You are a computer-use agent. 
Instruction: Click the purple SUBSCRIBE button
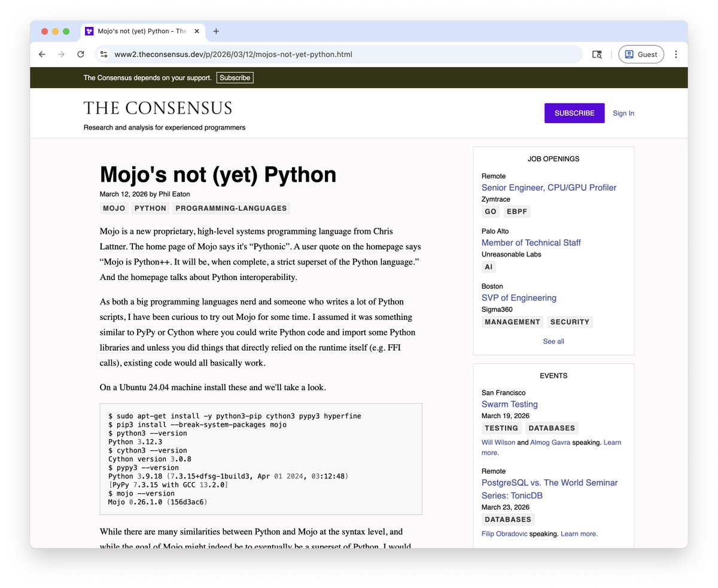(574, 113)
